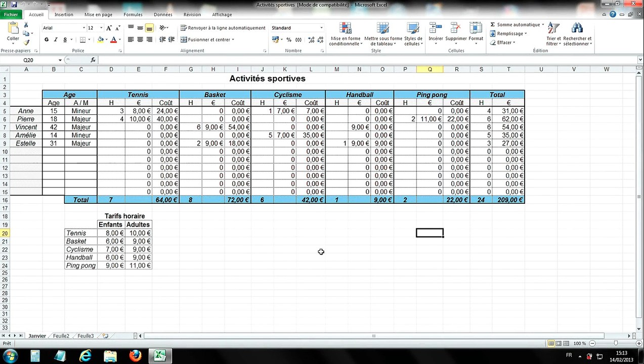
Task: Click the Effacer button
Action: click(502, 42)
